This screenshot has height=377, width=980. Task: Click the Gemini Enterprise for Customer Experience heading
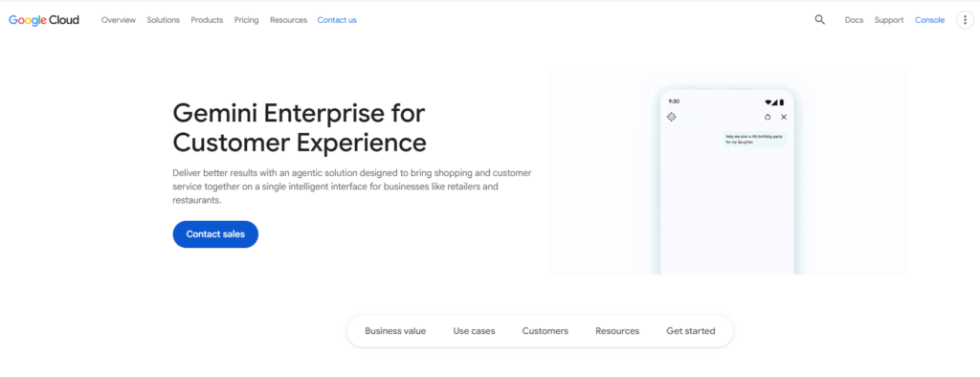[x=300, y=128]
